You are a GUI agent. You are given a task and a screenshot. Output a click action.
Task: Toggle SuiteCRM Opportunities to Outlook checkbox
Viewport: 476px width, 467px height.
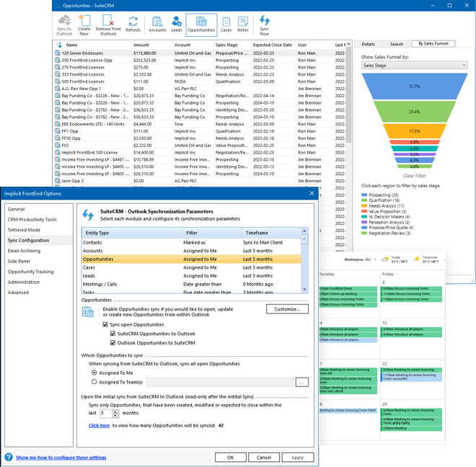[x=113, y=334]
